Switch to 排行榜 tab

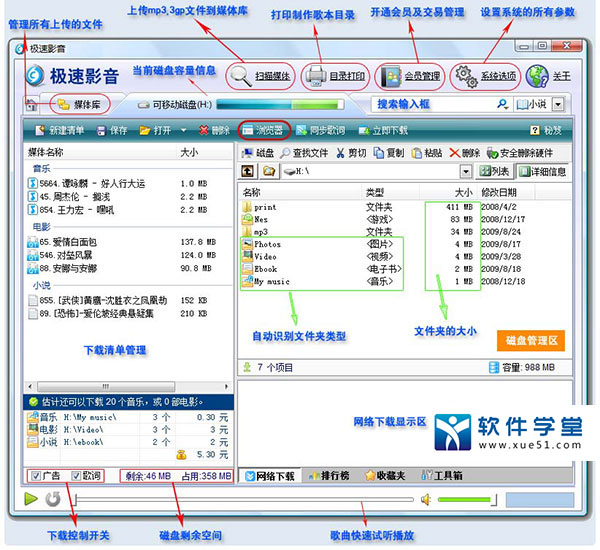[x=328, y=476]
